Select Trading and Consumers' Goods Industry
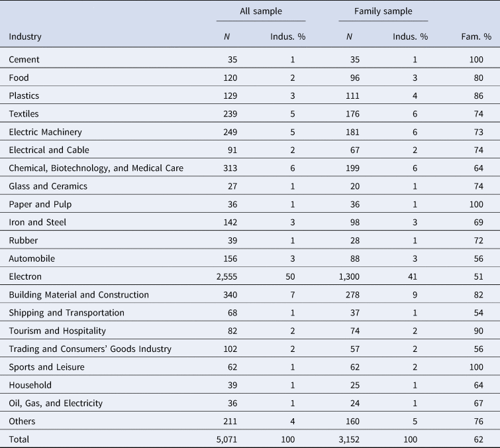500x448 pixels. 90,349
